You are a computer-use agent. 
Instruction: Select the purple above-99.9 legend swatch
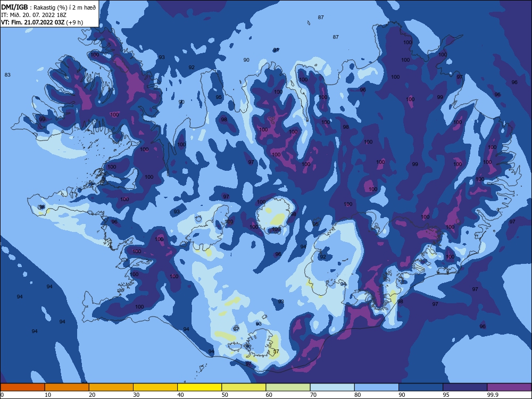click(x=509, y=387)
